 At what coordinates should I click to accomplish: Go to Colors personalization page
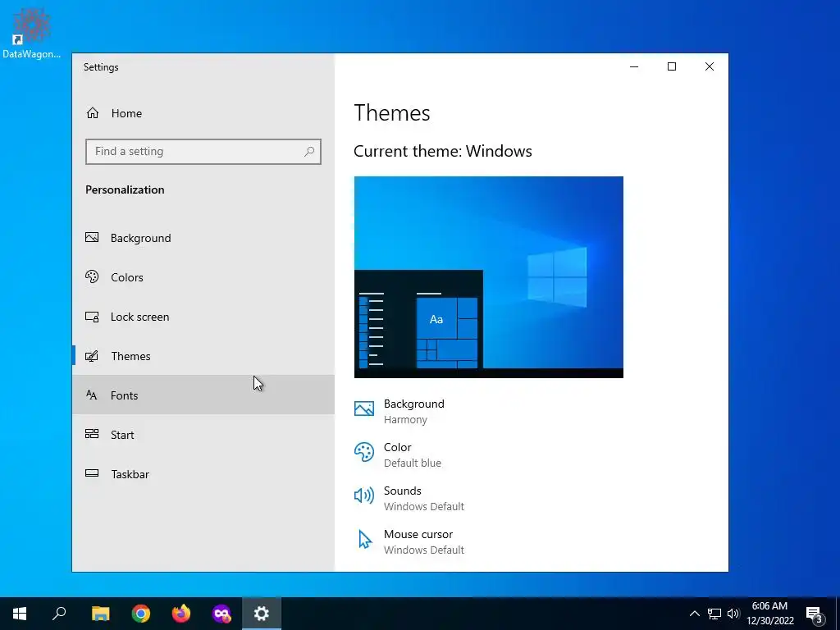pos(203,277)
